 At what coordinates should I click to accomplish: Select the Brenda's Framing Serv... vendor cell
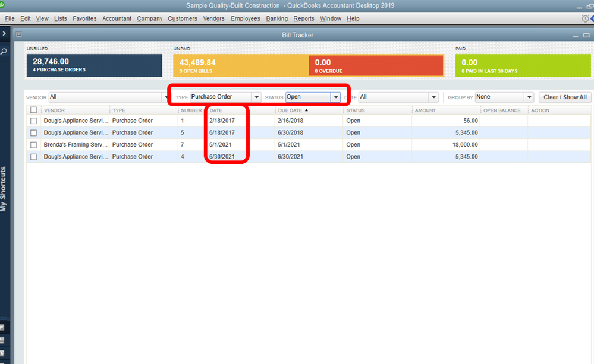click(x=76, y=144)
